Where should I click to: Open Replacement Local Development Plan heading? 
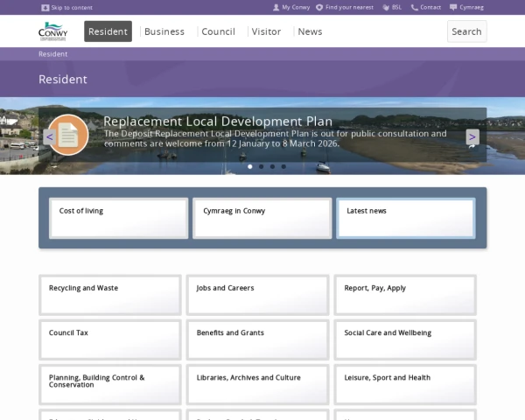point(218,122)
